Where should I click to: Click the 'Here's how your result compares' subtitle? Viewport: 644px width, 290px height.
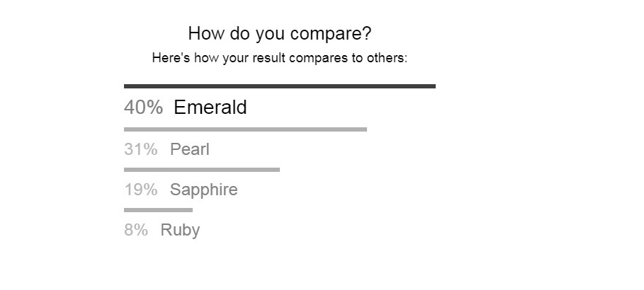click(279, 58)
